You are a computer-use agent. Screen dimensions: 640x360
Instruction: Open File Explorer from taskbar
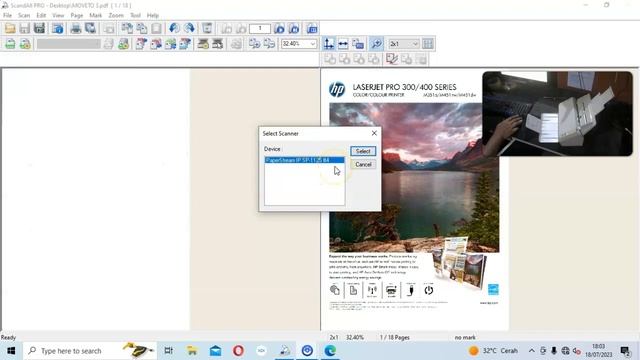point(191,351)
